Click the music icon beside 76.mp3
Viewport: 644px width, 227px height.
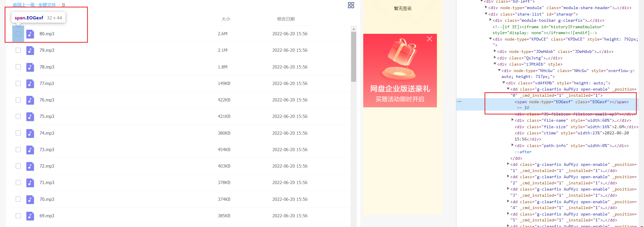[x=30, y=100]
